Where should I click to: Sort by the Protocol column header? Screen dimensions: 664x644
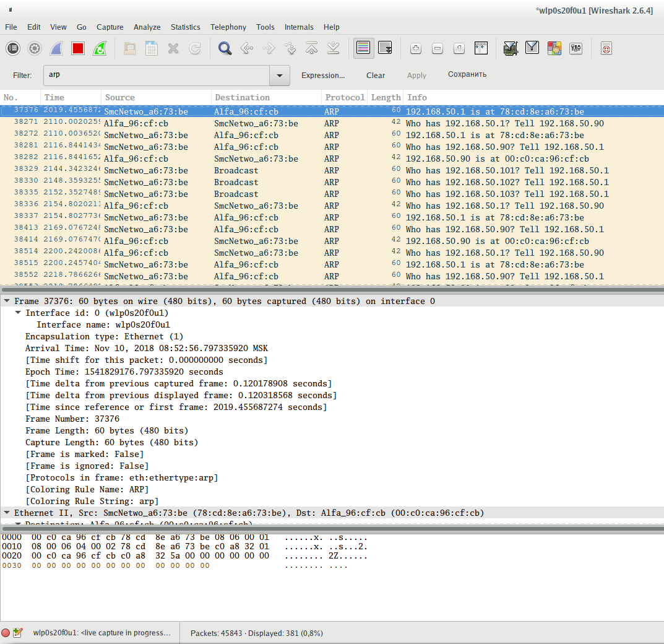[x=344, y=97]
